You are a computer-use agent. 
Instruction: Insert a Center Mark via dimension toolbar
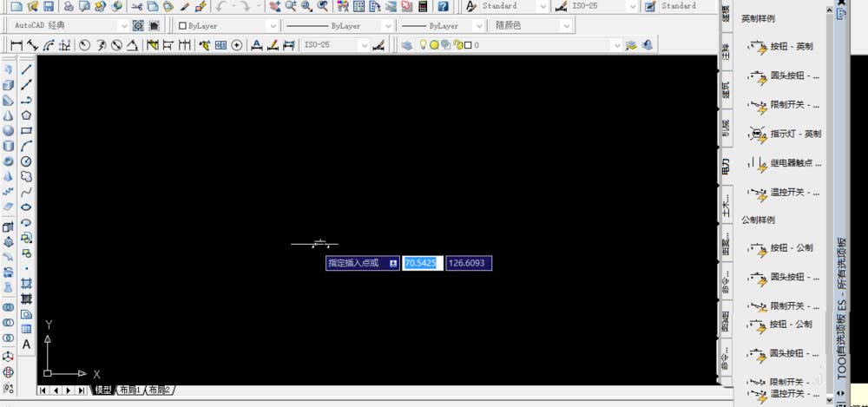click(x=236, y=45)
